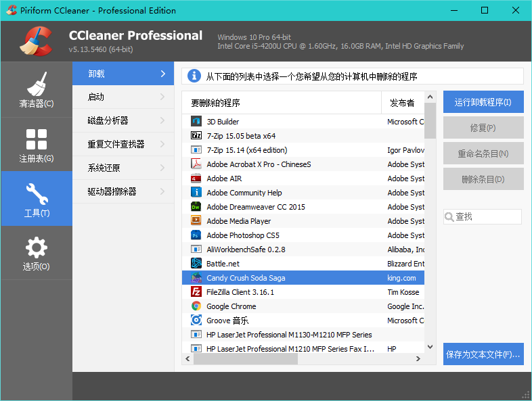Click chevron next to 磁盘分析器
This screenshot has width=532, height=401.
point(163,120)
